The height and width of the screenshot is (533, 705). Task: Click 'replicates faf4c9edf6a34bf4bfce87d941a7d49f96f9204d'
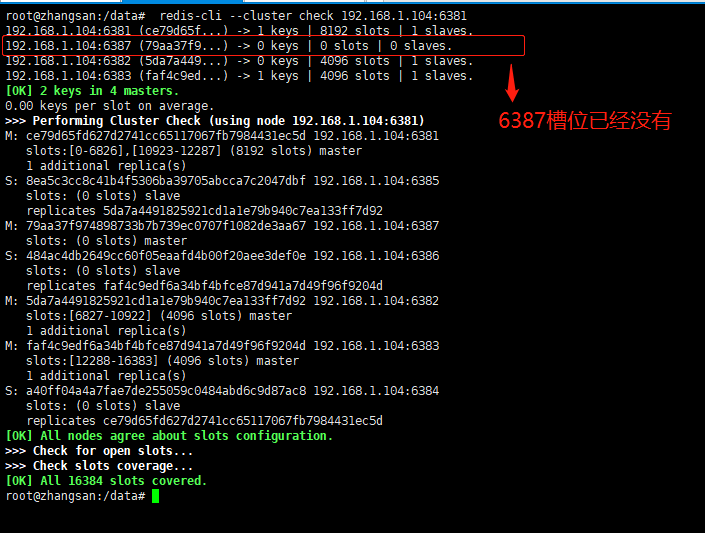click(x=205, y=286)
